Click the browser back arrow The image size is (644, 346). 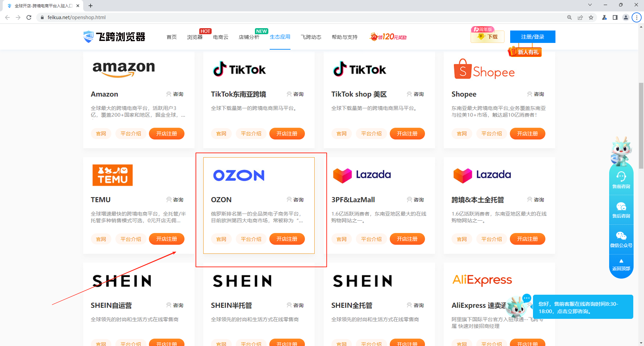[x=7, y=17]
